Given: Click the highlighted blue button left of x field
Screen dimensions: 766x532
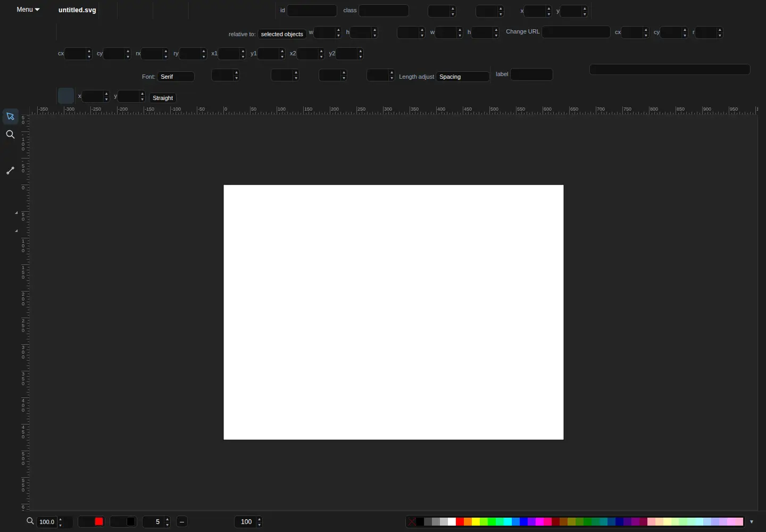Looking at the screenshot, I should (66, 96).
